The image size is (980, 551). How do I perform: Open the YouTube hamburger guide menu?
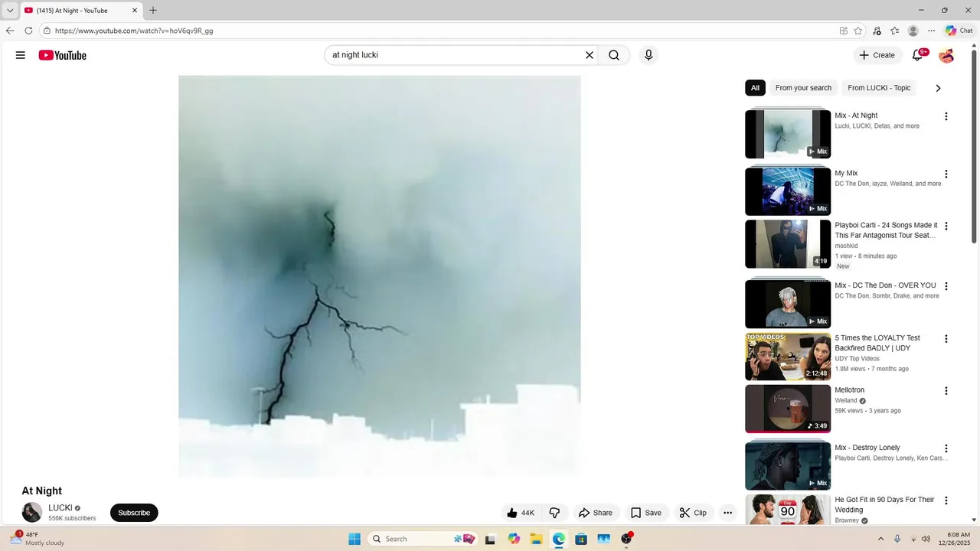(21, 55)
